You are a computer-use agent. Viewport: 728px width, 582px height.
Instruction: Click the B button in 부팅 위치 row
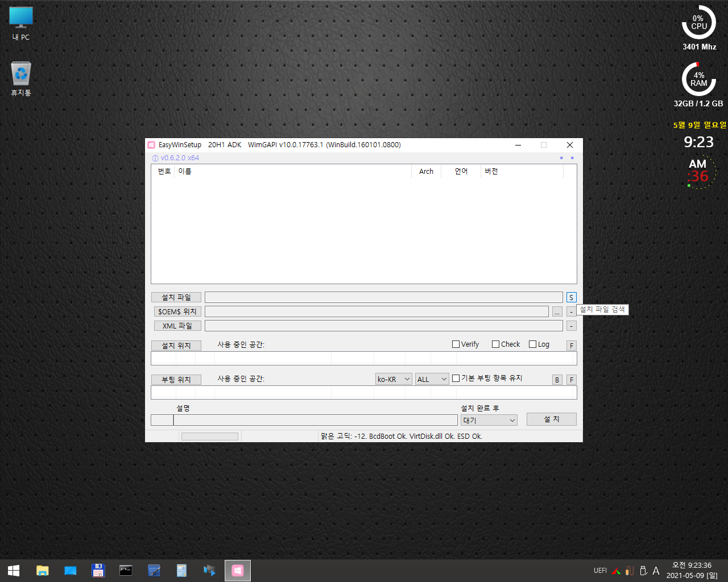[x=557, y=380]
